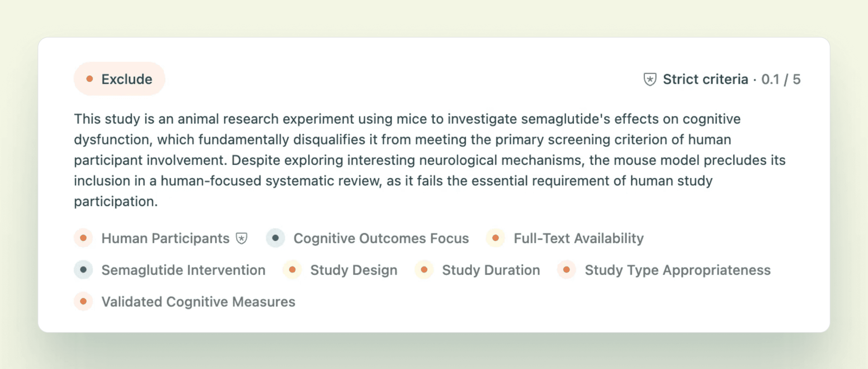Click the status dot before Study Duration
The height and width of the screenshot is (369, 868).
[x=424, y=270]
